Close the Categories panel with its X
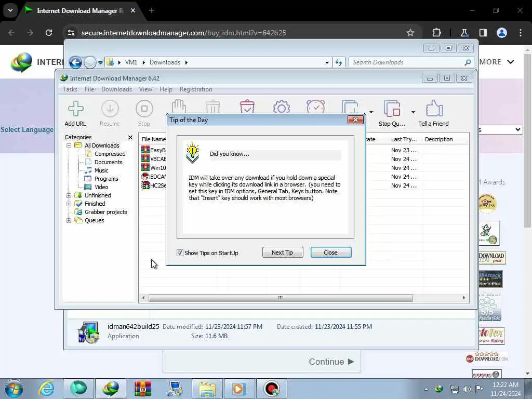Viewport: 532px width, 399px height. point(130,137)
